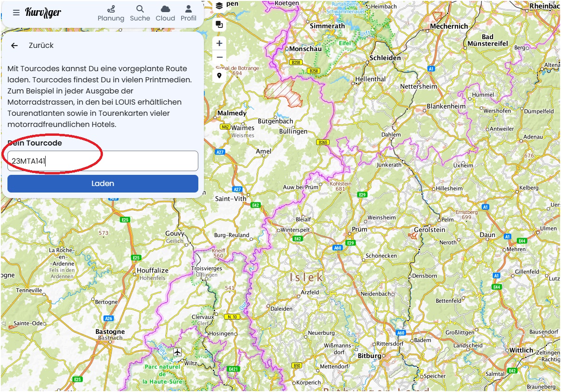The width and height of the screenshot is (561, 392).
Task: Click the Bastogne city label
Action: (x=110, y=332)
